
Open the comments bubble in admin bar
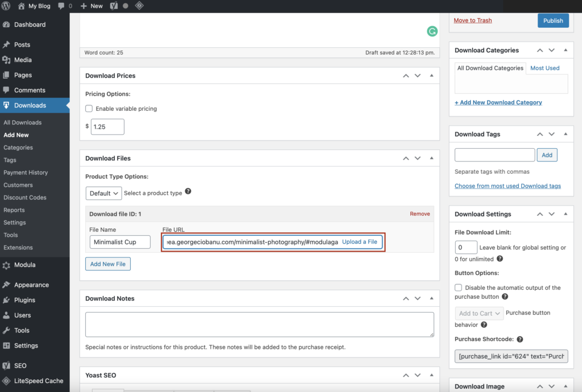click(61, 6)
